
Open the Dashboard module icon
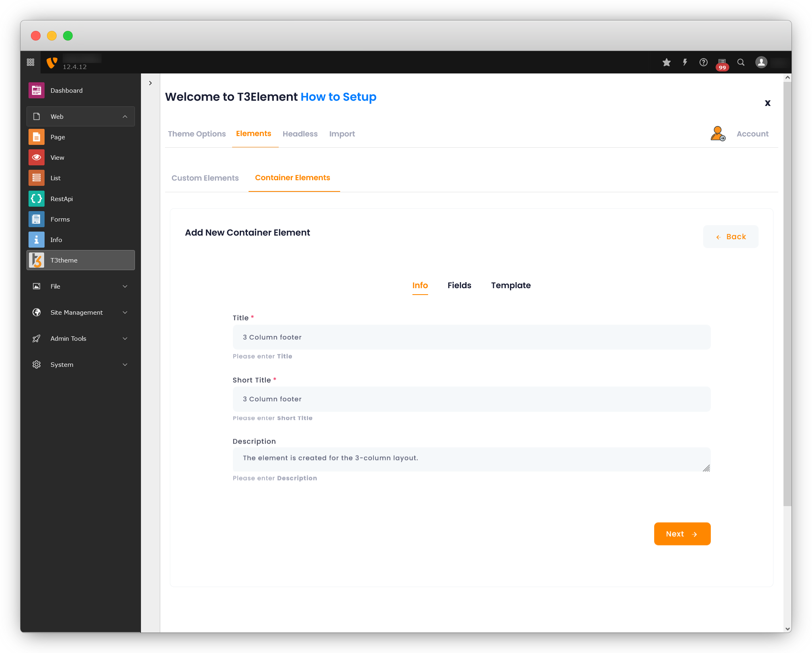click(37, 90)
